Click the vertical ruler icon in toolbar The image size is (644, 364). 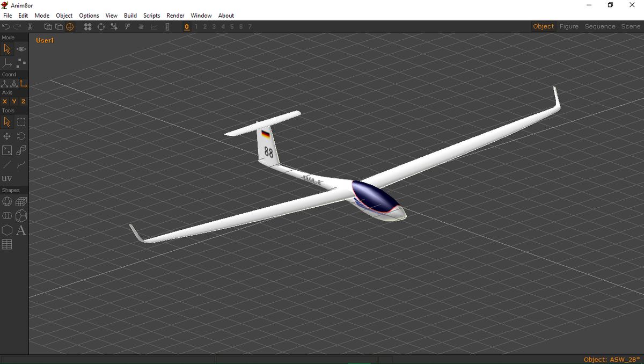[167, 27]
